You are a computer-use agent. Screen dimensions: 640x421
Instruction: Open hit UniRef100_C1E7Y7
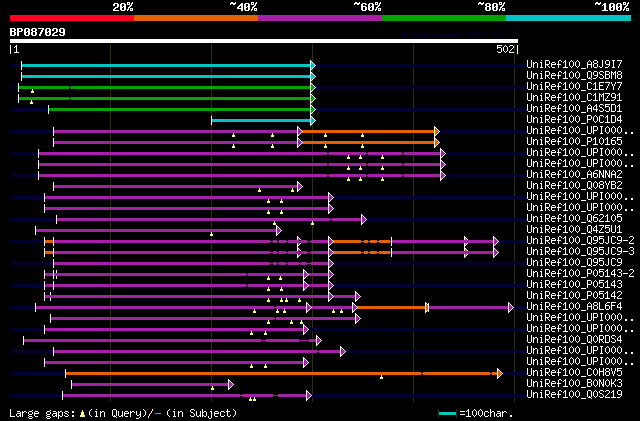(x=574, y=86)
